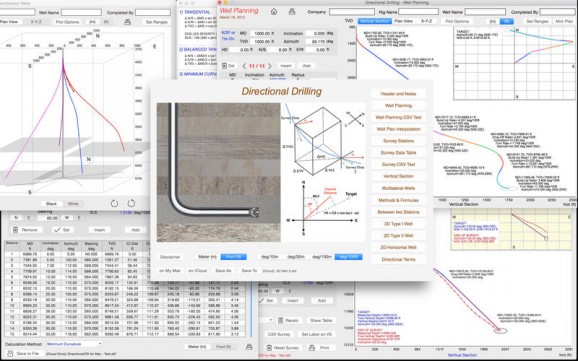The image size is (578, 361).
Task: Rotate 3D plot counterclockwise in Multilateral window
Action: [114, 203]
